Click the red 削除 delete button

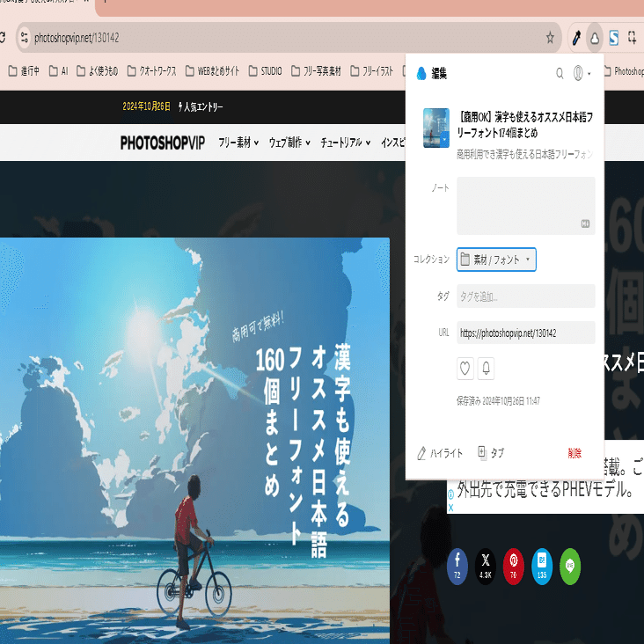574,453
